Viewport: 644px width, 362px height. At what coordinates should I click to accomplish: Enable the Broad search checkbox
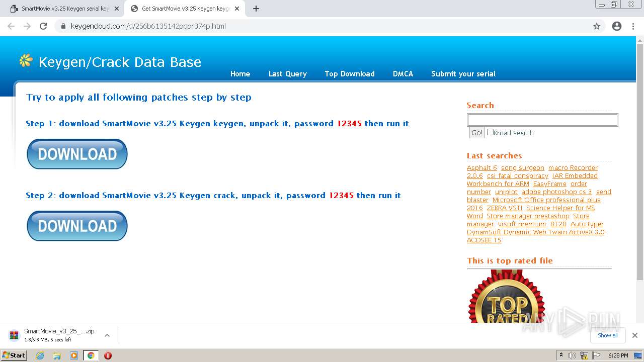tap(490, 132)
